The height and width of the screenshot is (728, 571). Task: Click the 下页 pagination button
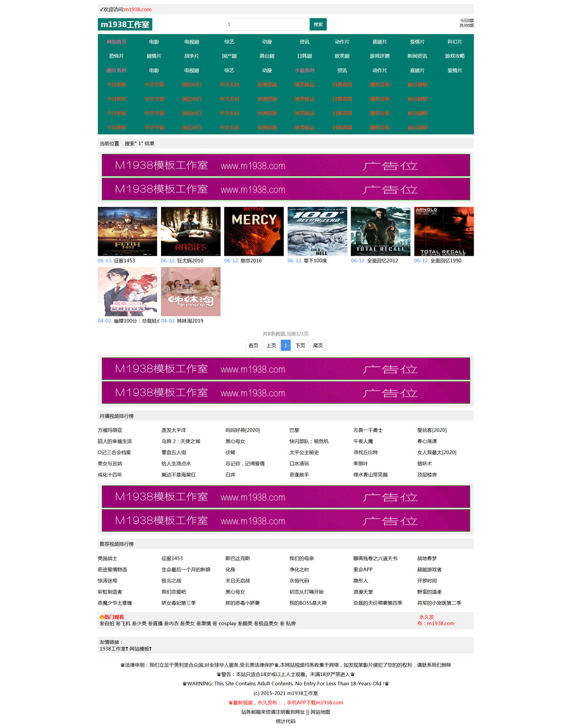pyautogui.click(x=300, y=346)
